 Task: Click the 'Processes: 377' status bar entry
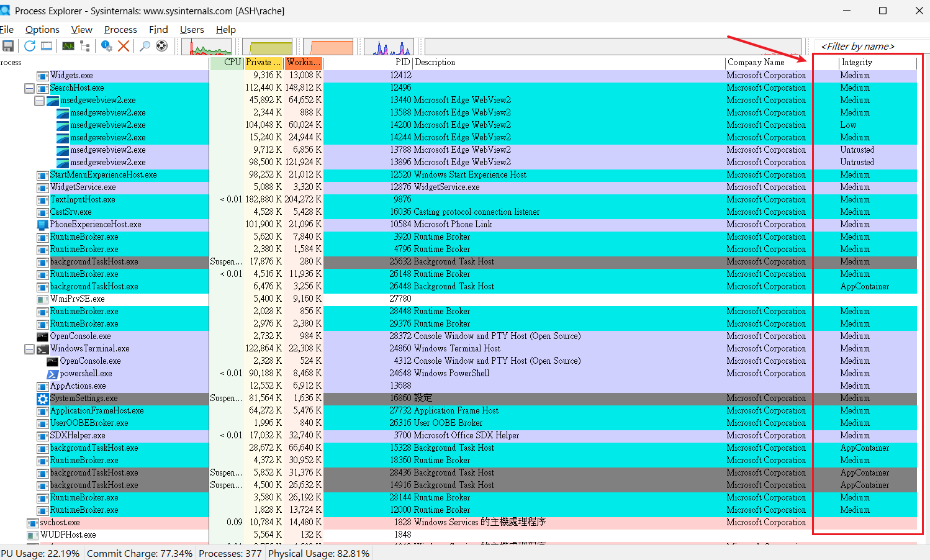tap(230, 553)
